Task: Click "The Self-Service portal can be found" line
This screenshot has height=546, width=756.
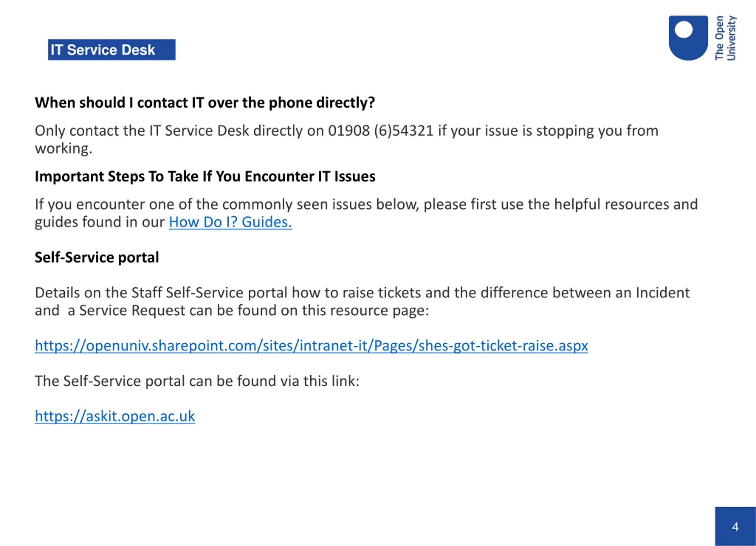Action: click(197, 381)
